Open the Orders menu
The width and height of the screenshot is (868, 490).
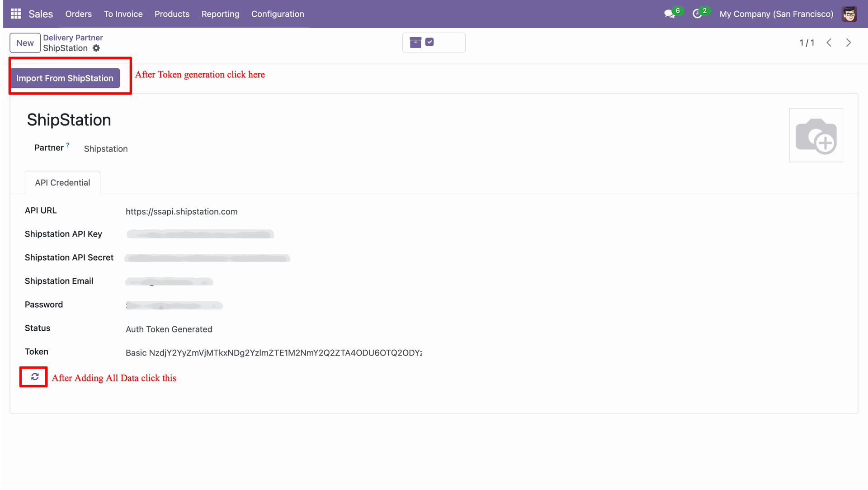pos(78,14)
